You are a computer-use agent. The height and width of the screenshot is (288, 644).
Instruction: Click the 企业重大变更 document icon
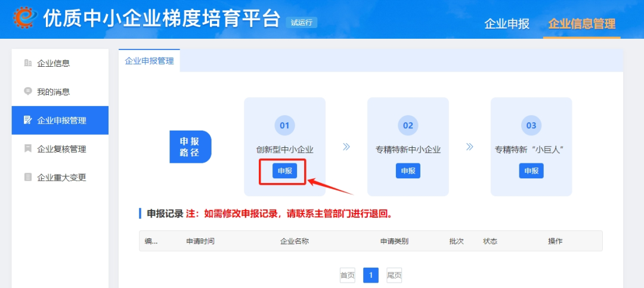tap(28, 177)
